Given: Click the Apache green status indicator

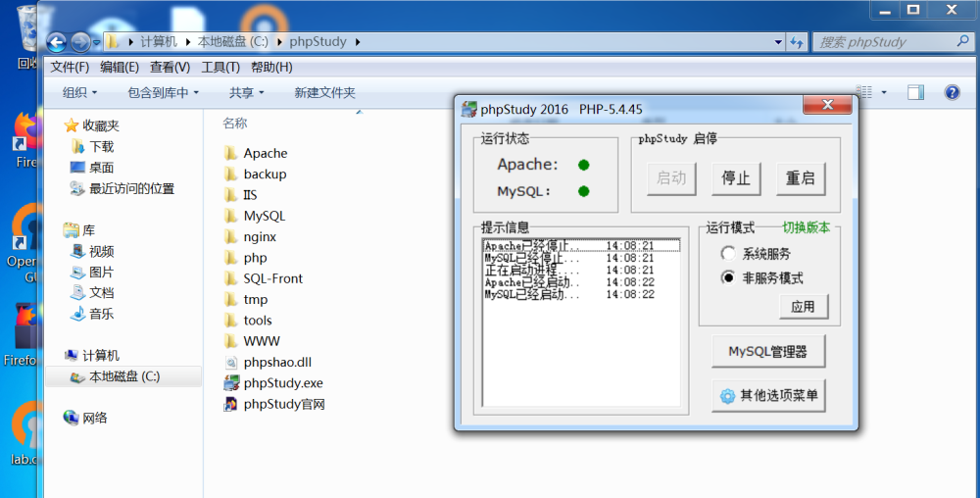Looking at the screenshot, I should (x=584, y=165).
